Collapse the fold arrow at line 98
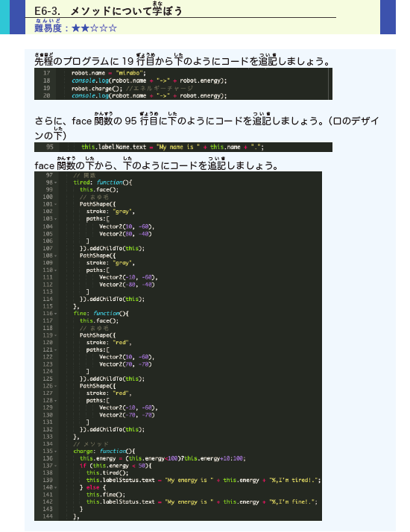Viewport: 410px width, 532px height. 56,183
